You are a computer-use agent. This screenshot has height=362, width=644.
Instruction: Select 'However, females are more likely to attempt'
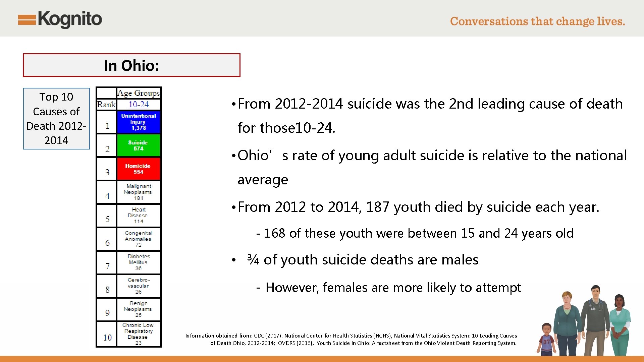coord(389,288)
